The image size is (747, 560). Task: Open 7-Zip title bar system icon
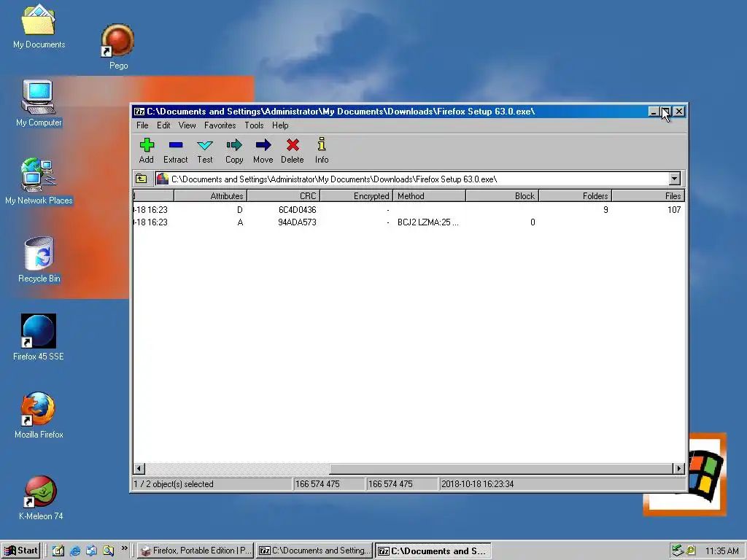[139, 112]
